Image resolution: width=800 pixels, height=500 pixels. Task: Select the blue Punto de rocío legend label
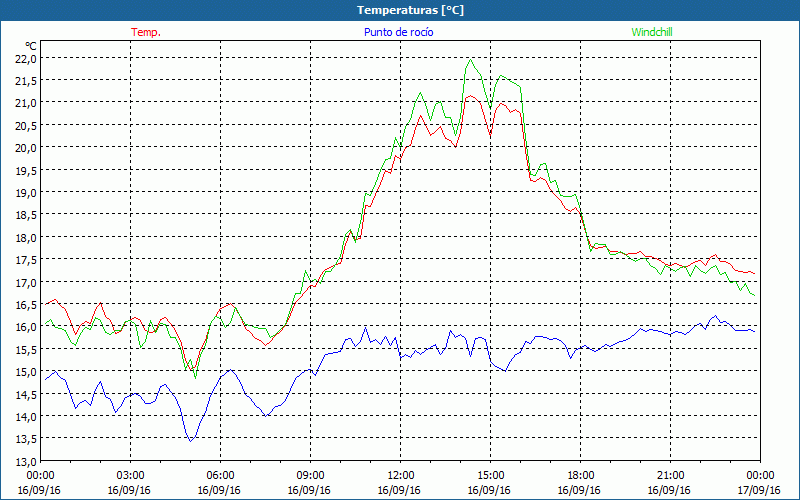point(398,32)
